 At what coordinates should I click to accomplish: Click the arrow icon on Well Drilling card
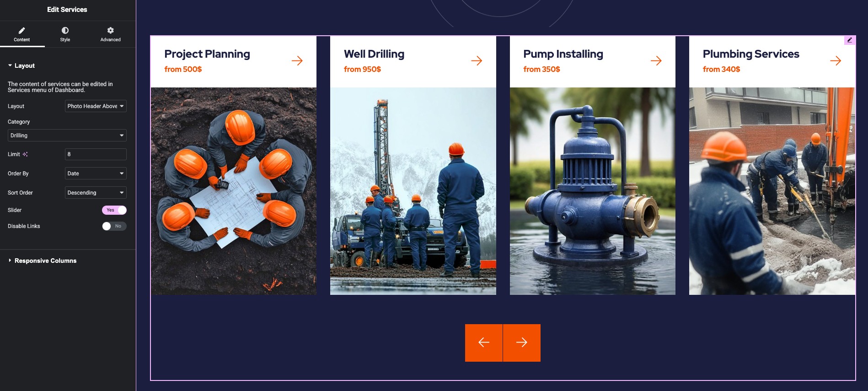coord(477,60)
